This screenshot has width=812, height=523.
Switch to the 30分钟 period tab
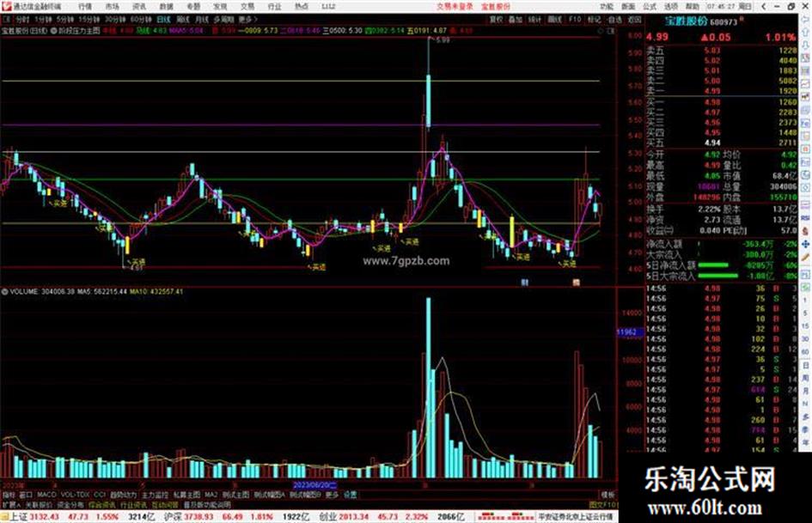point(115,19)
